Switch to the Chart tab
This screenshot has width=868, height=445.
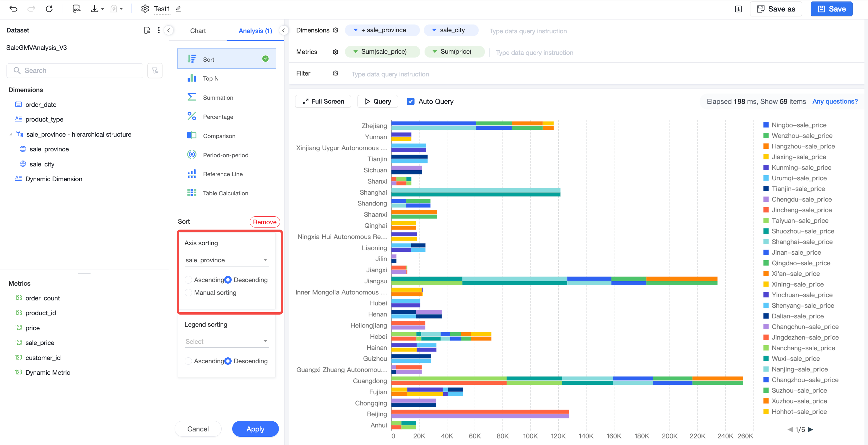(198, 31)
